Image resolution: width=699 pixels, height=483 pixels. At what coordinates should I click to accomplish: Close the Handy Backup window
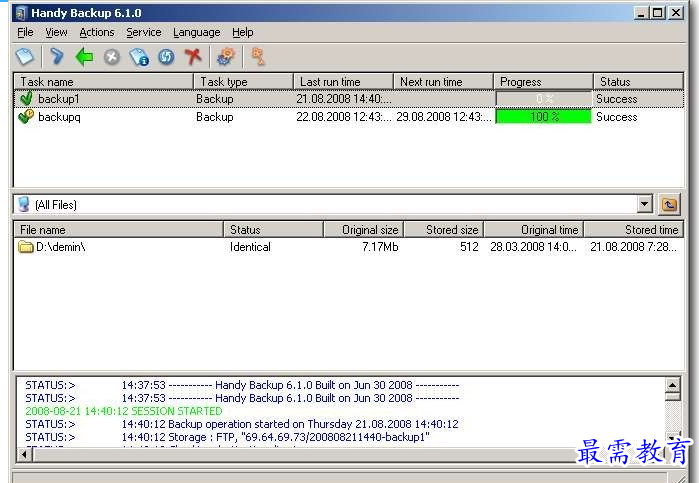click(676, 13)
